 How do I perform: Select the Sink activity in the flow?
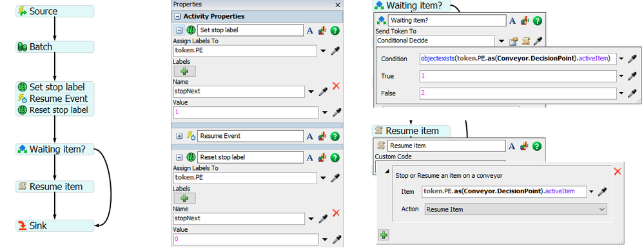click(55, 225)
